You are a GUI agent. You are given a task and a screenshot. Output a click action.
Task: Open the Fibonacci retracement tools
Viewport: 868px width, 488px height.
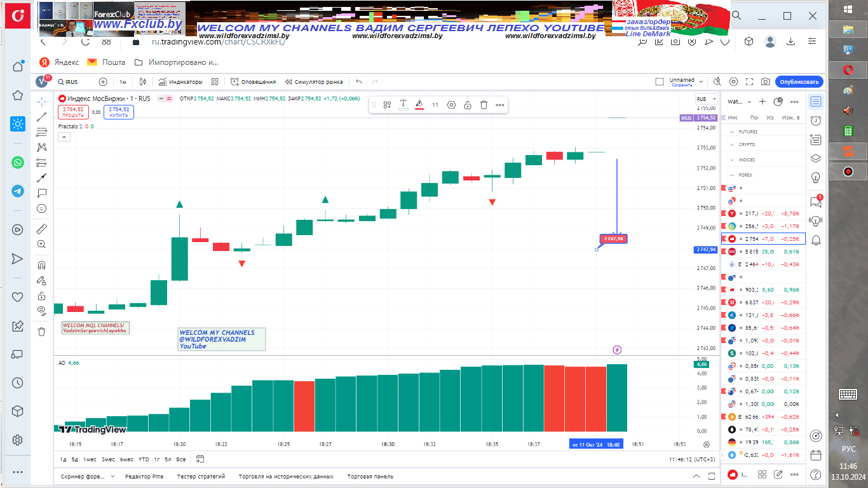(42, 132)
